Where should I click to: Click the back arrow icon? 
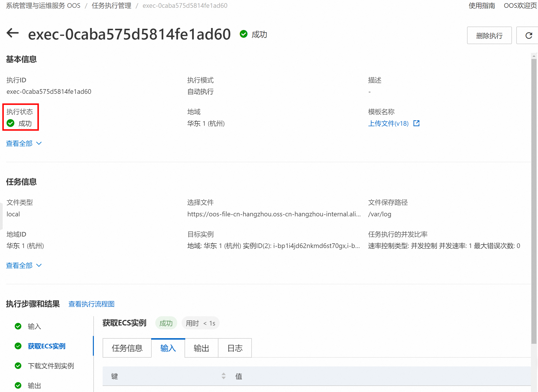click(13, 33)
